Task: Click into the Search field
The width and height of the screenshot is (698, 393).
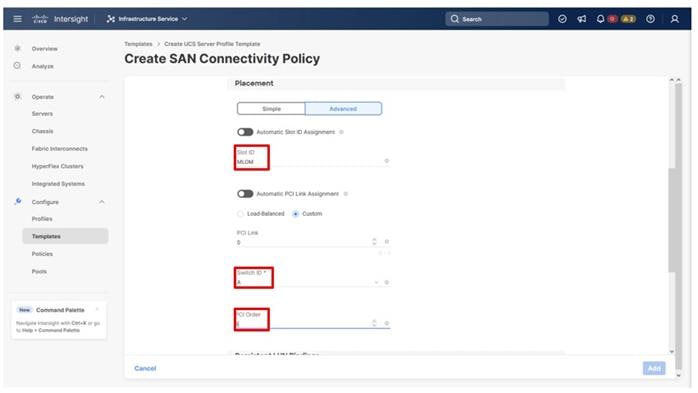Action: (497, 19)
